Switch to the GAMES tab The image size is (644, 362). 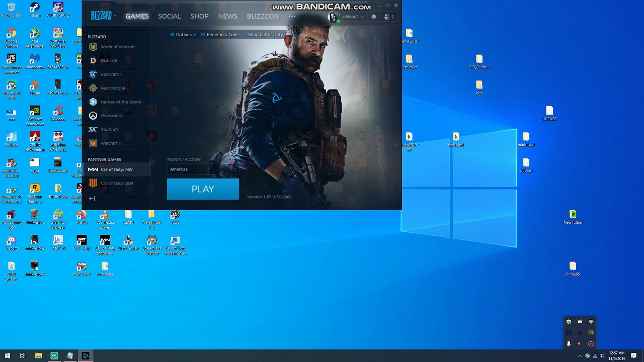[137, 16]
